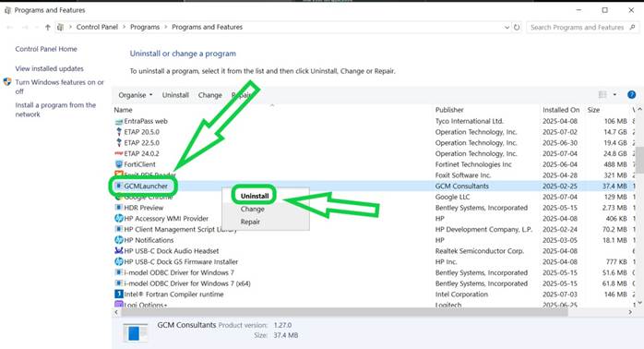Go up one level with the up arrow
Viewport: 644px width, 349px height.
click(48, 27)
